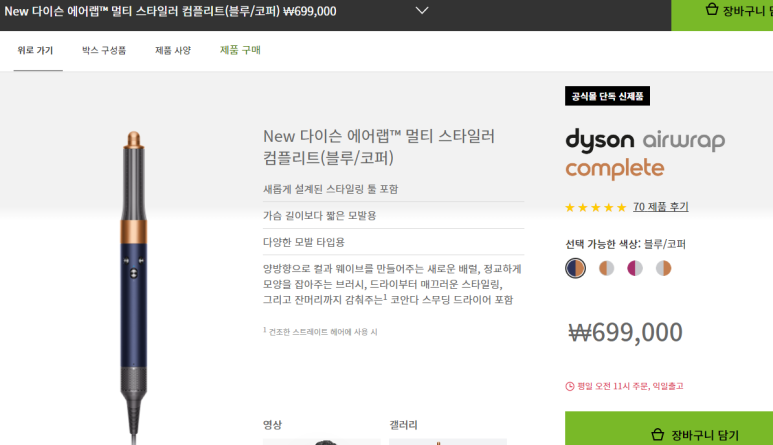The image size is (773, 445).
Task: Click the 평일 오전 11시 주문, 익일출고 notice
Action: (630, 386)
